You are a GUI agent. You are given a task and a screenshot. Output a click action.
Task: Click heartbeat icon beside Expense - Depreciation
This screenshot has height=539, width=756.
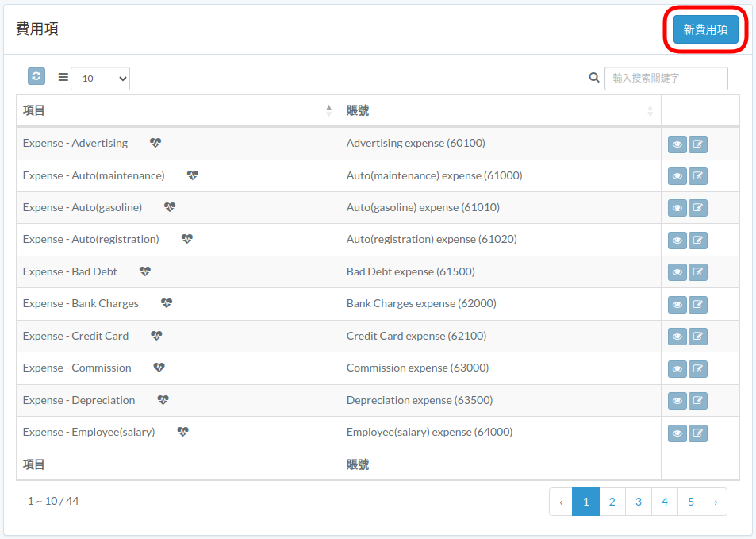click(x=163, y=400)
